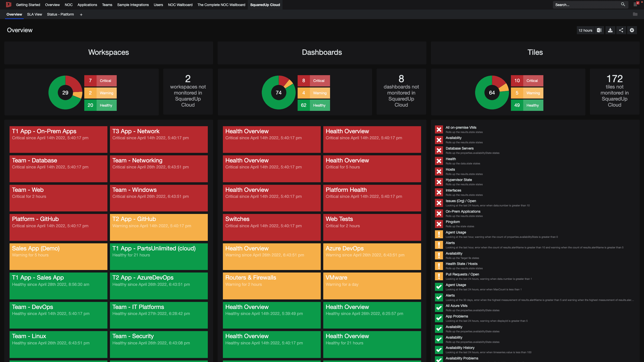Open the Teams nav menu
644x362 pixels.
[107, 5]
